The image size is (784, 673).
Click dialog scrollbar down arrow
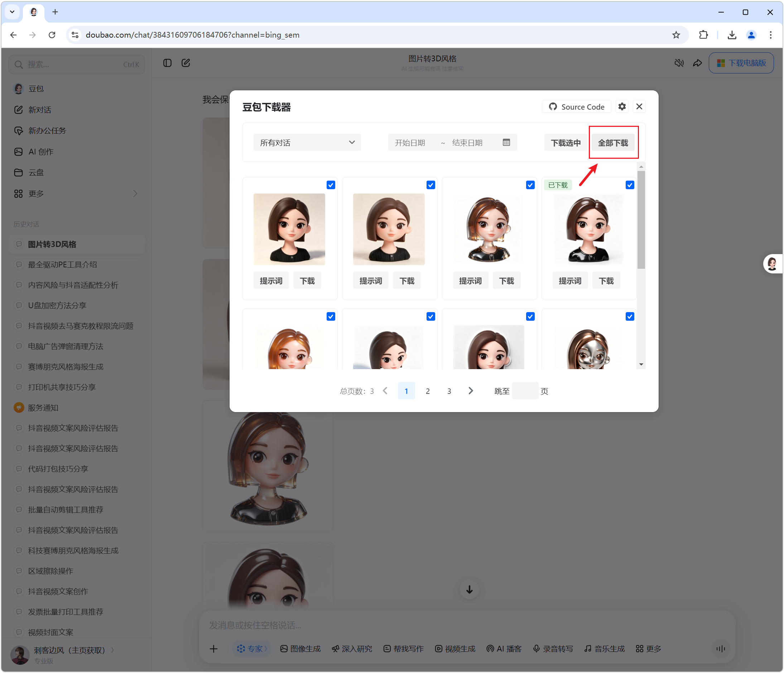pos(641,364)
